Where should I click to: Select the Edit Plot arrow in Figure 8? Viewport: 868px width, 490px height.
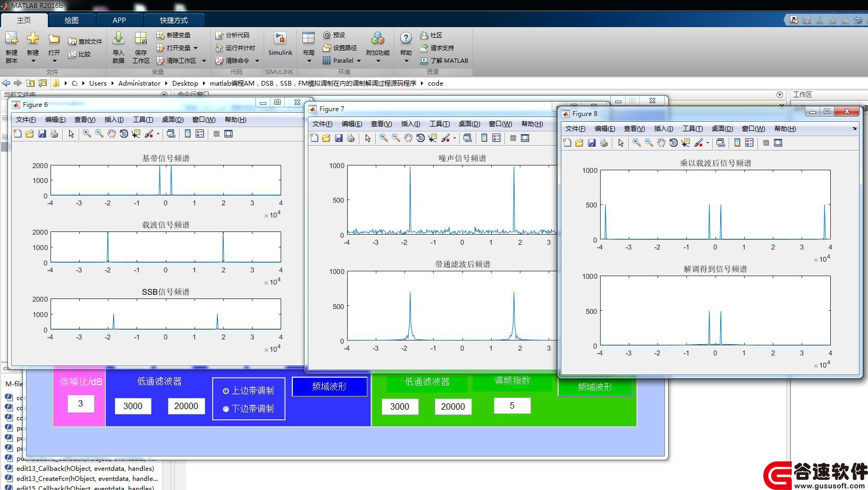click(621, 143)
